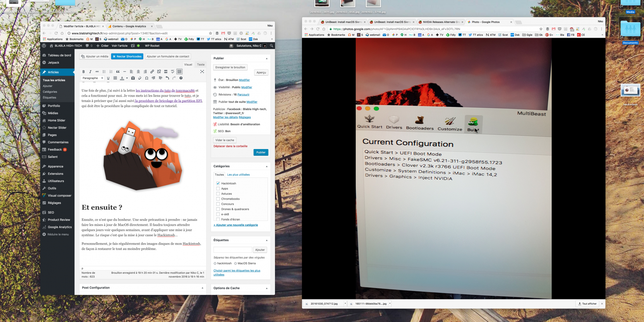Open 20161030_074712.jpg download menu arrow

coord(345,303)
